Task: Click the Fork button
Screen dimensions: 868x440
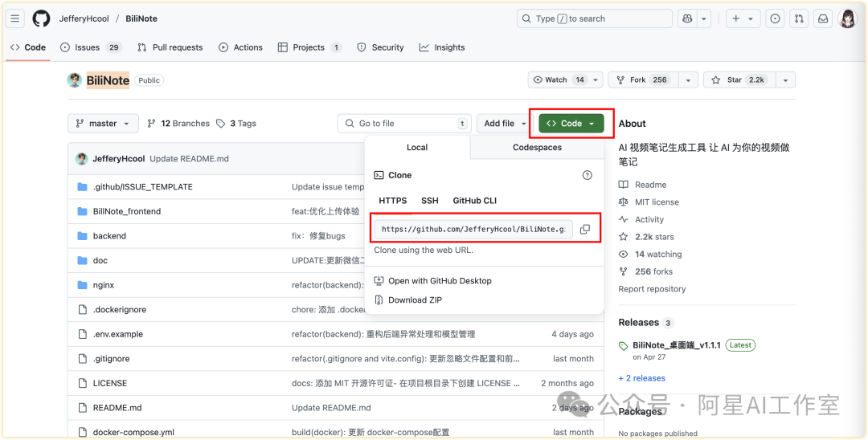Action: tap(643, 80)
